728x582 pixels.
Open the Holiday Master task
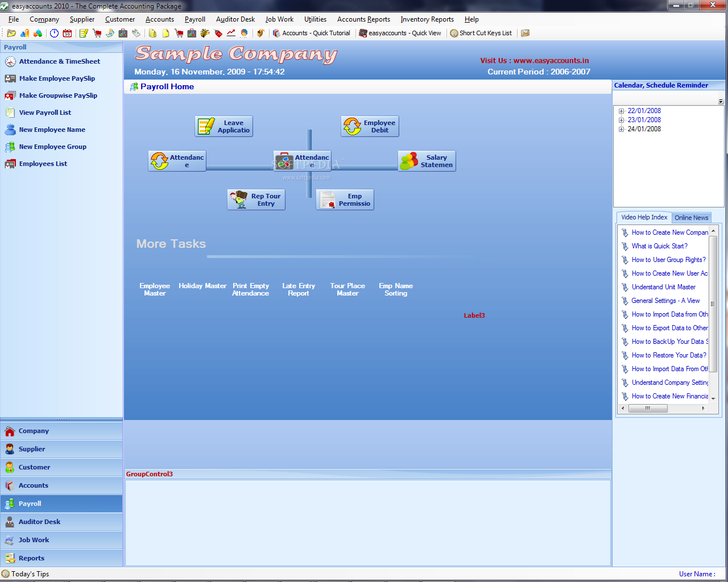coord(202,286)
